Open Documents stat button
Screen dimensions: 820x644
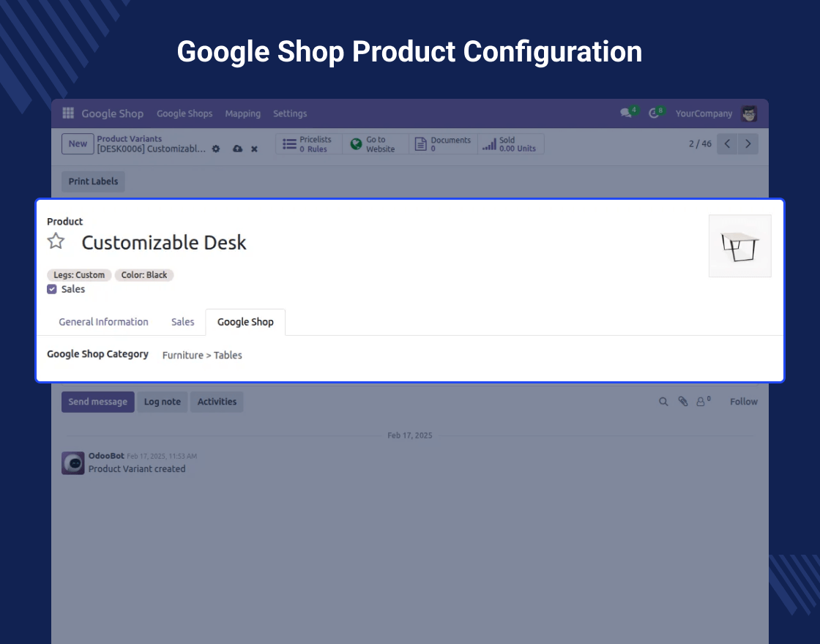point(443,143)
